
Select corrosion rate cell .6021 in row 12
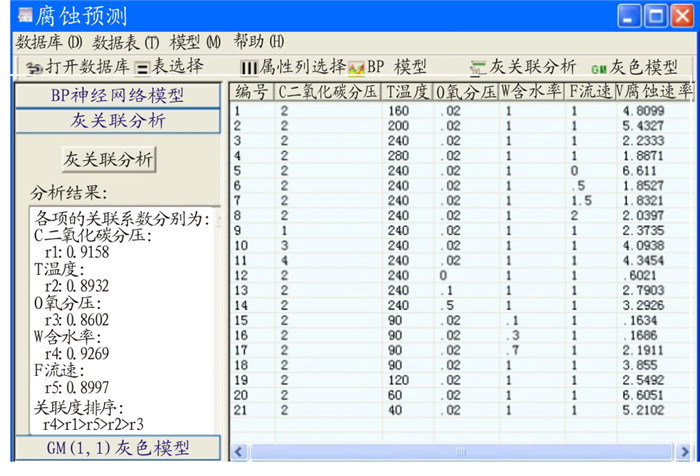tap(639, 276)
